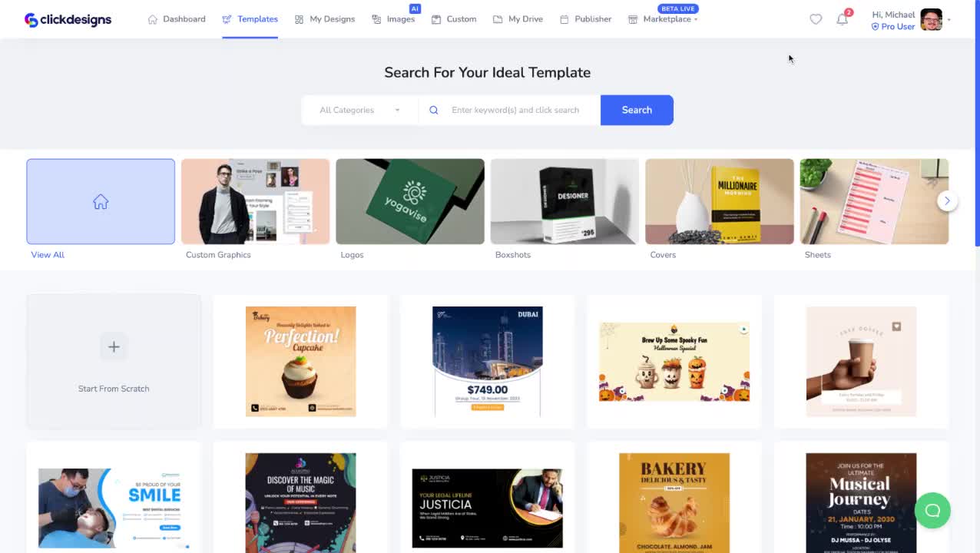Show next categories with the carousel arrow
The image size is (980, 553).
click(x=947, y=200)
